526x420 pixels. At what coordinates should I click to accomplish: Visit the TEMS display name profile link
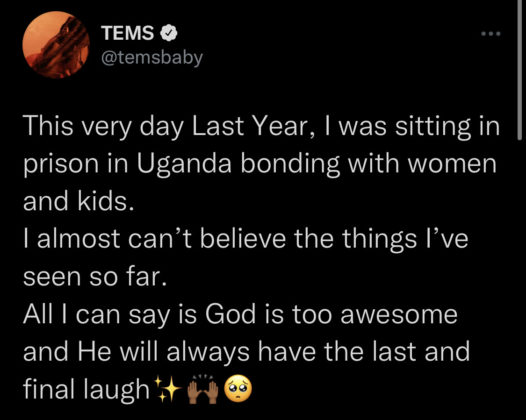127,33
